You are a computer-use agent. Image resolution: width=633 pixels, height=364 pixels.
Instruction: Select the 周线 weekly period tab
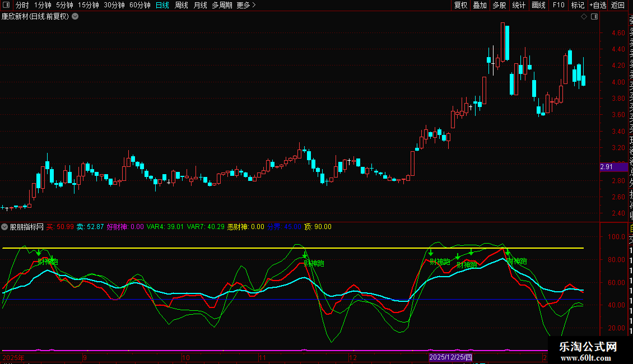tap(181, 5)
